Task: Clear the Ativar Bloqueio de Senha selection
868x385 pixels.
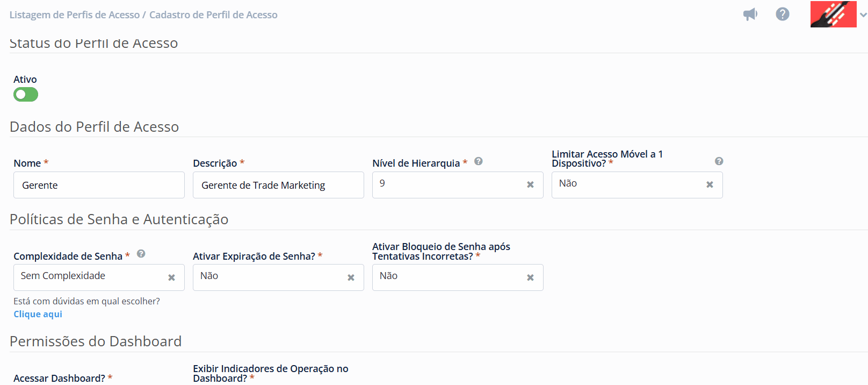Action: (530, 278)
